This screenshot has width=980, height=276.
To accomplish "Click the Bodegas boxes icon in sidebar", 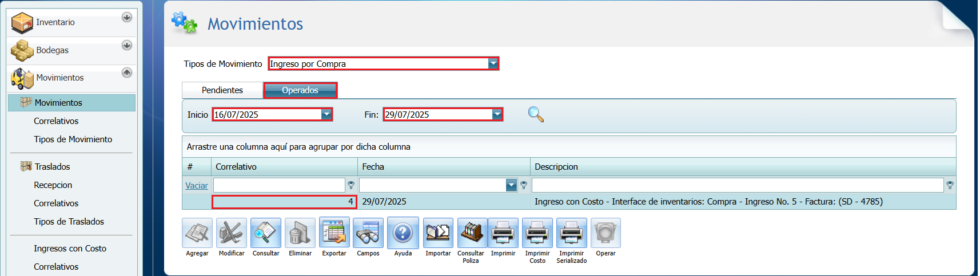I will click(x=22, y=50).
